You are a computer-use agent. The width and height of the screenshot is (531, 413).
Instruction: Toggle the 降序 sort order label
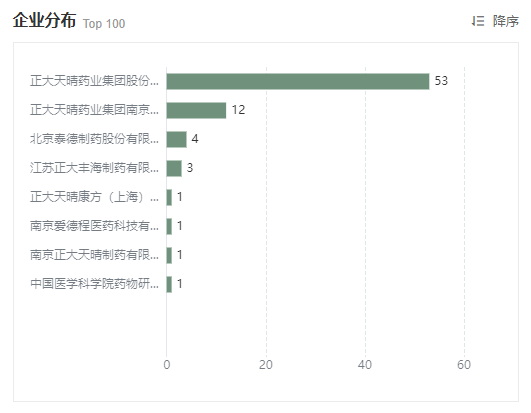pos(506,21)
